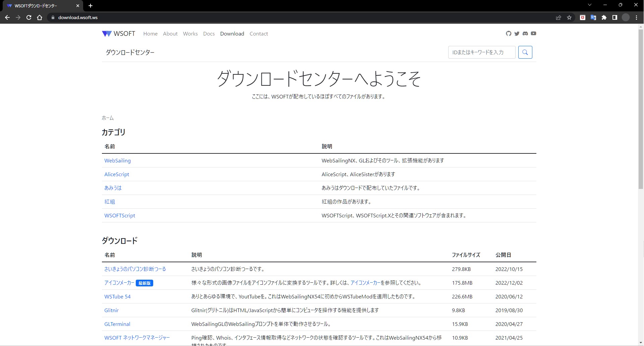Click the McAfee extension icon
Viewport: 644px width, 346px height.
583,17
